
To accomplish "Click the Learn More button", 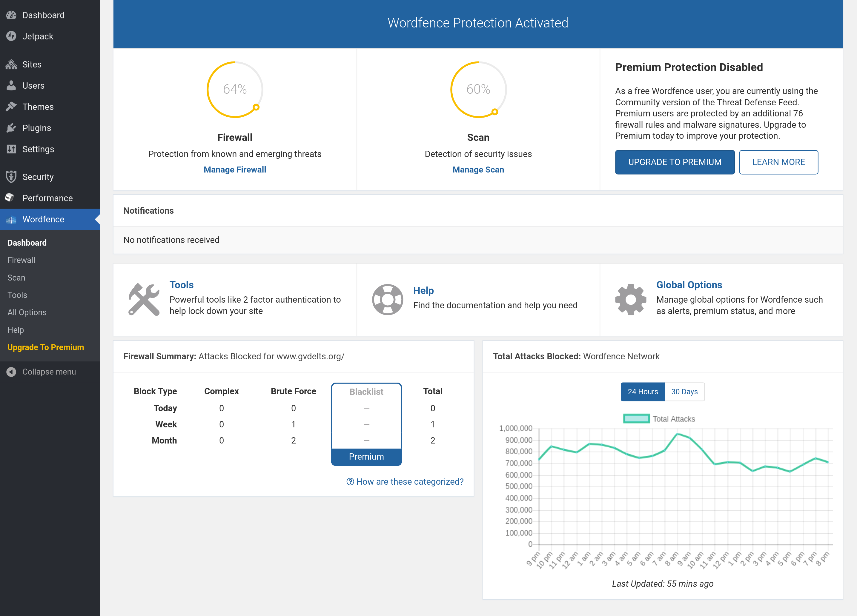I will [778, 162].
